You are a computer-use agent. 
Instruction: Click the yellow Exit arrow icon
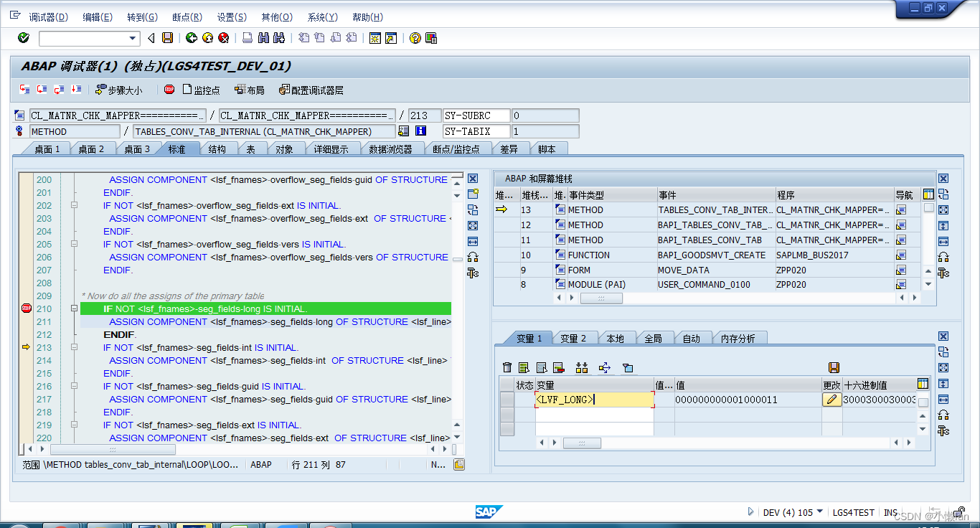(207, 38)
